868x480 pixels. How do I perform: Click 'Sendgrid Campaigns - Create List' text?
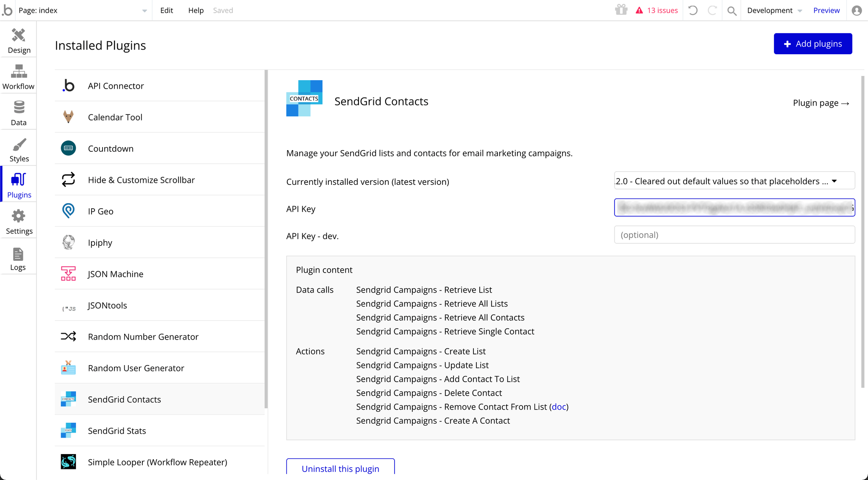tap(421, 351)
